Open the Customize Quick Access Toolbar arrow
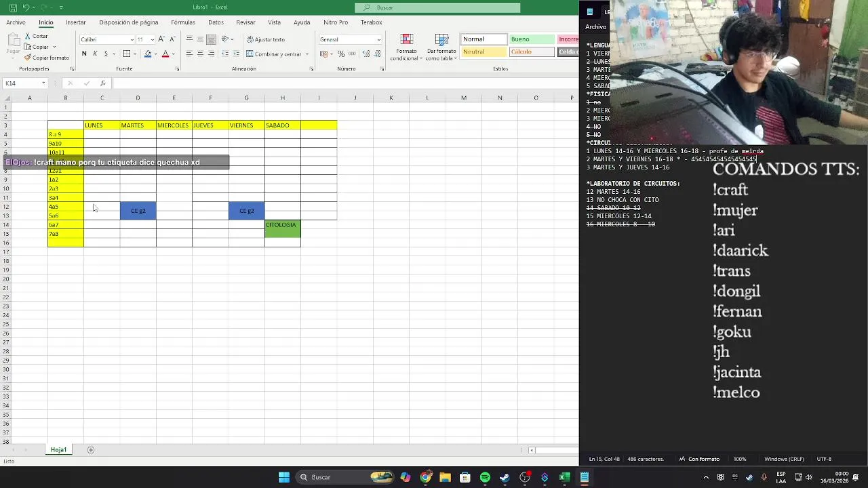The image size is (868, 488). click(61, 7)
